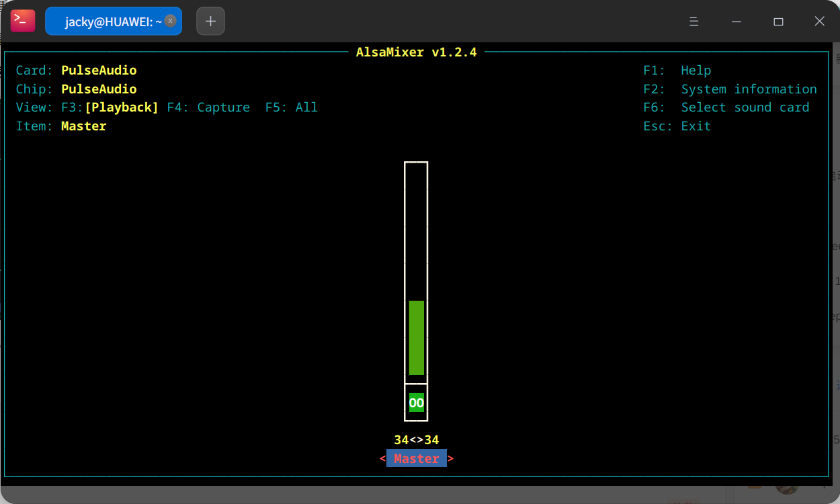
Task: Close the jacky@HUAWEI terminal tab
Action: 171,21
